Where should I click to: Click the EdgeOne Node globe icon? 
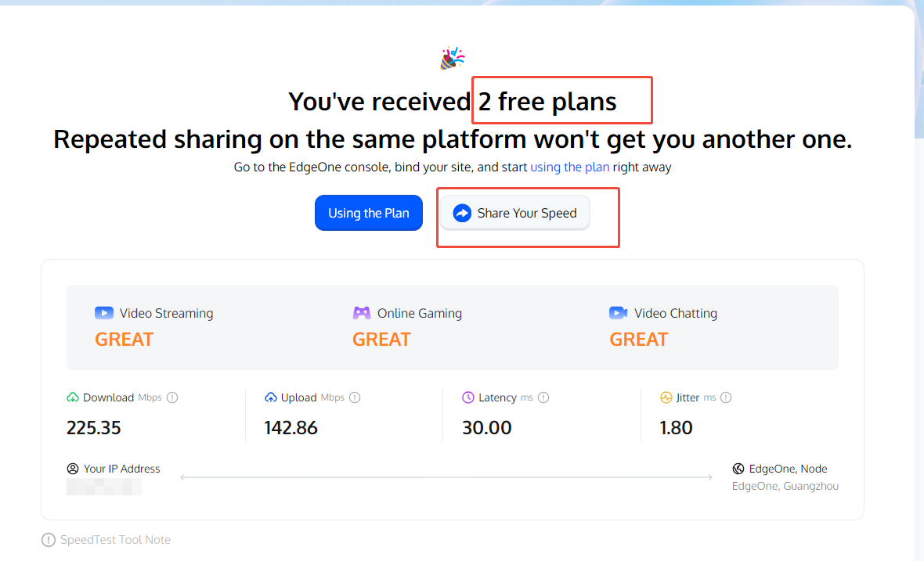point(738,469)
